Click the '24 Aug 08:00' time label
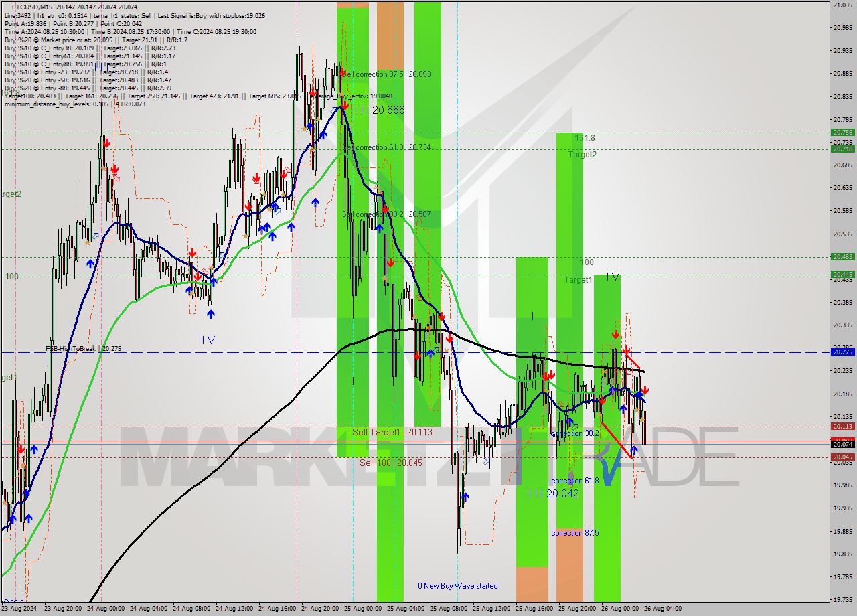857x616 pixels. 191,609
